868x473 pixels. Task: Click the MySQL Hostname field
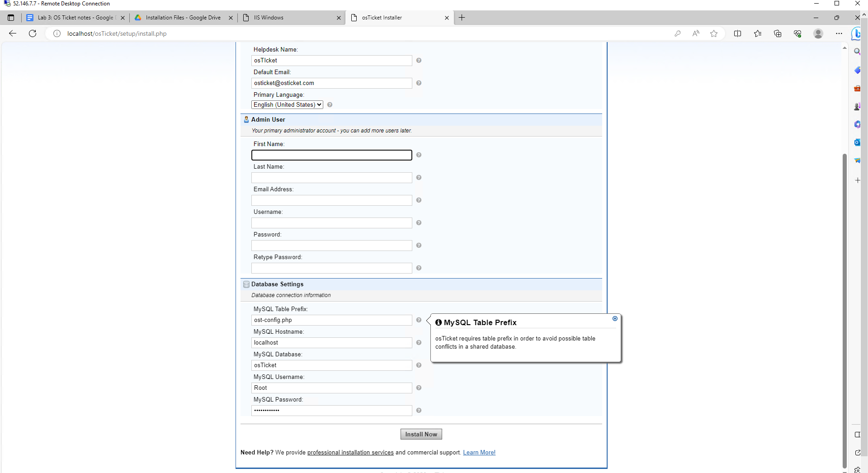(331, 343)
